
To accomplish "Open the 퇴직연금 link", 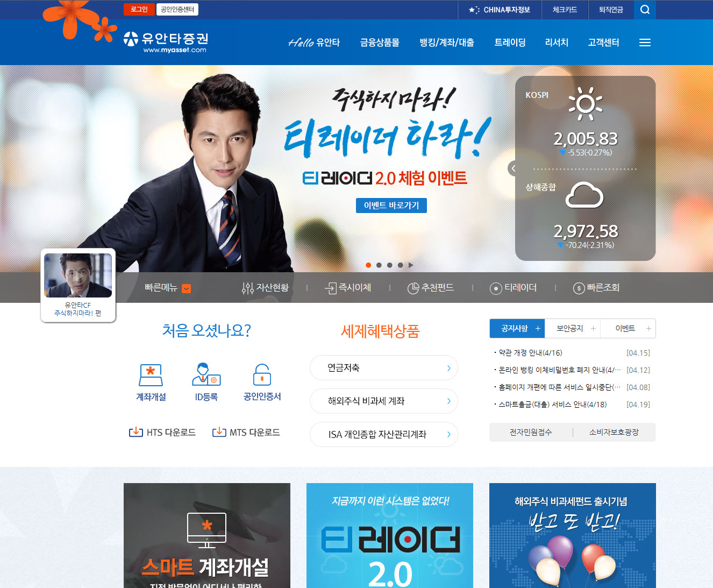I will (611, 10).
